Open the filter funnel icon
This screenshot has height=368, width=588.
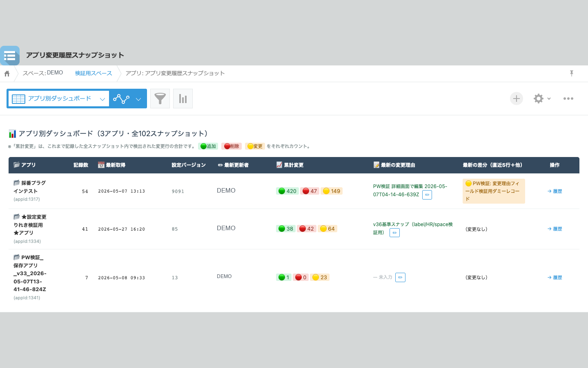pyautogui.click(x=160, y=99)
